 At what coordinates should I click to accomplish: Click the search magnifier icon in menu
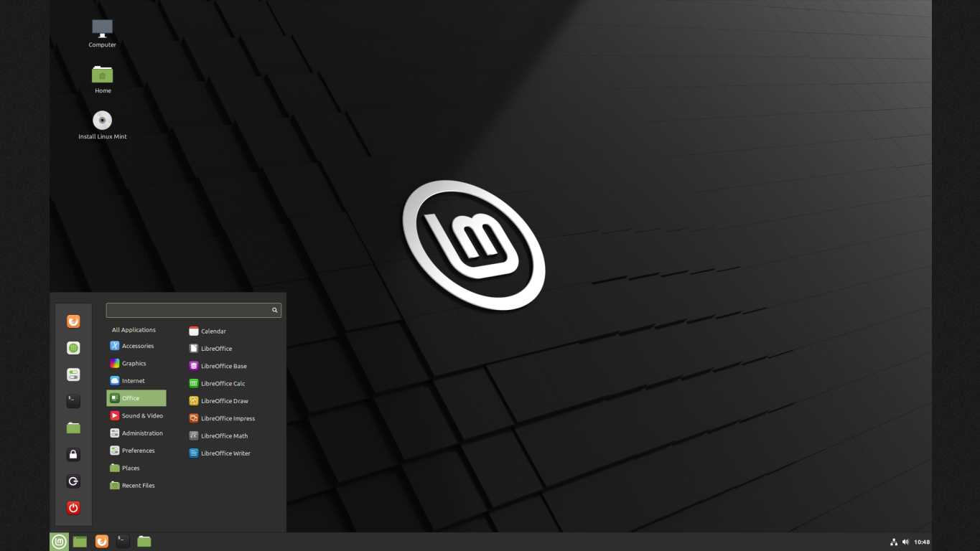(x=274, y=310)
